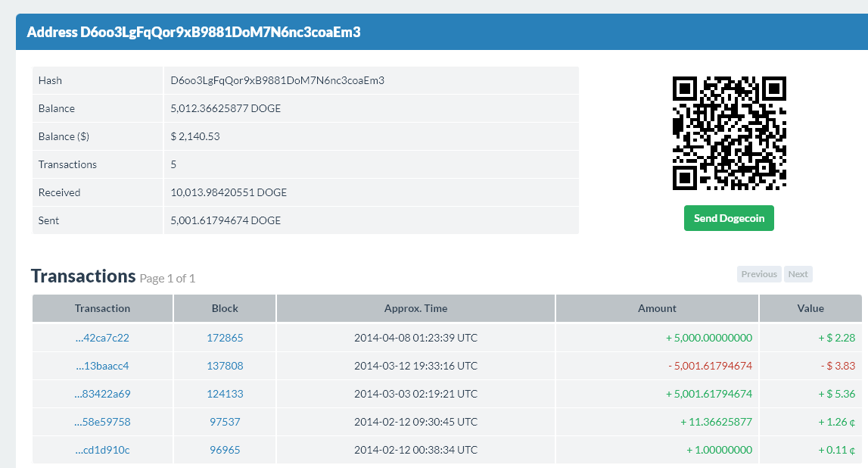Click amount + 11.36625877

[x=716, y=422]
